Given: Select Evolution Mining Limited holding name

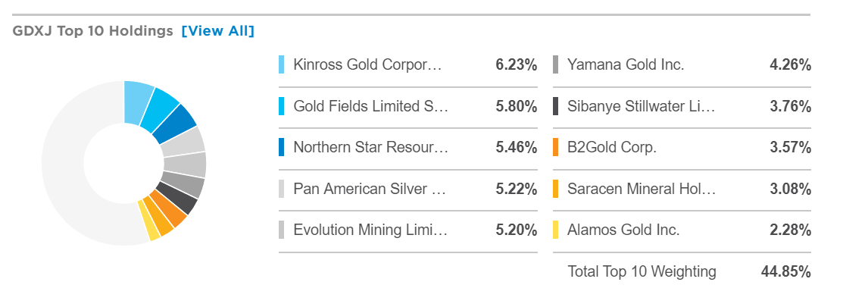Looking at the screenshot, I should pos(370,230).
